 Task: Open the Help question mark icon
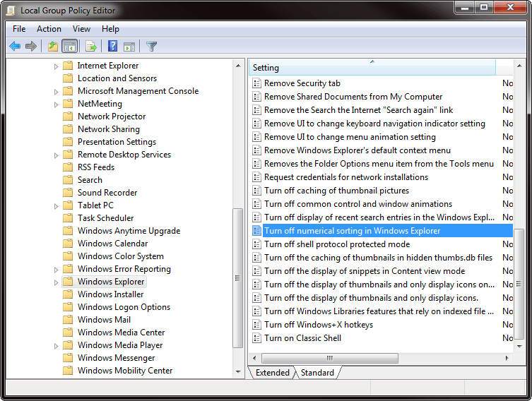pos(112,46)
